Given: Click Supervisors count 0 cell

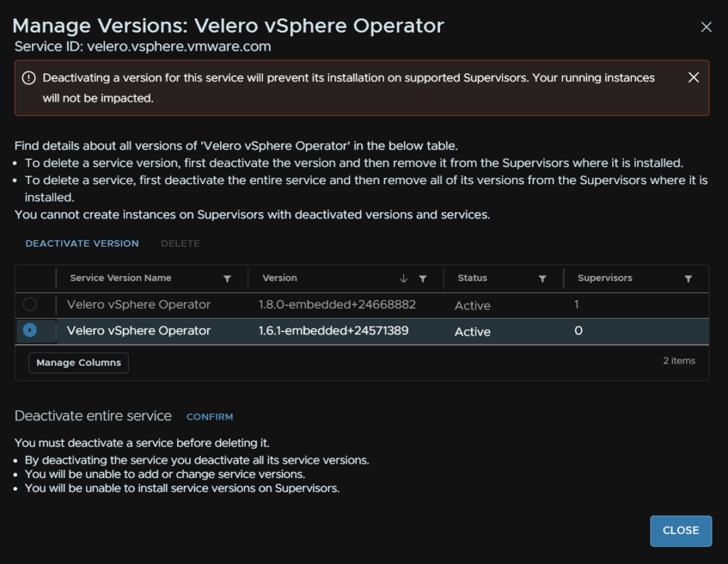Looking at the screenshot, I should pyautogui.click(x=578, y=331).
